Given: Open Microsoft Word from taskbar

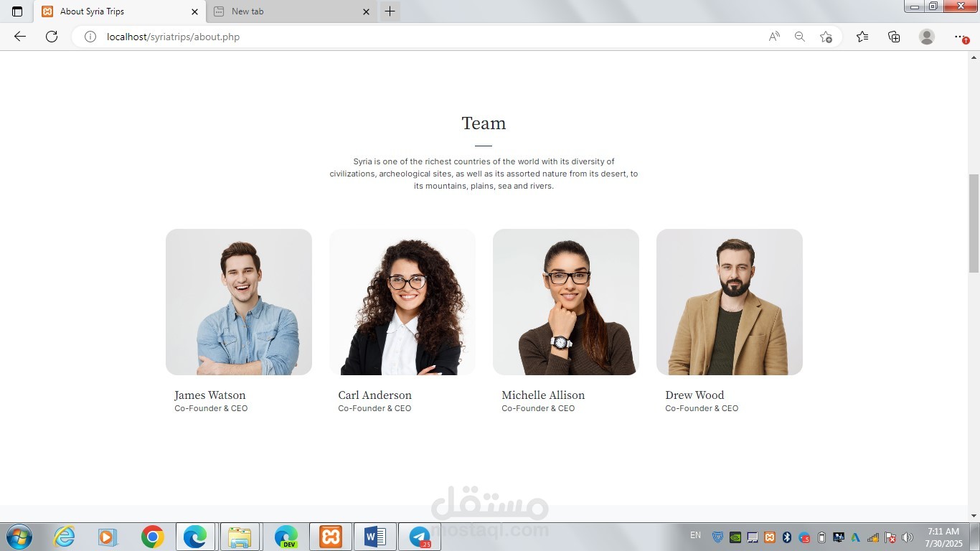Looking at the screenshot, I should coord(374,537).
